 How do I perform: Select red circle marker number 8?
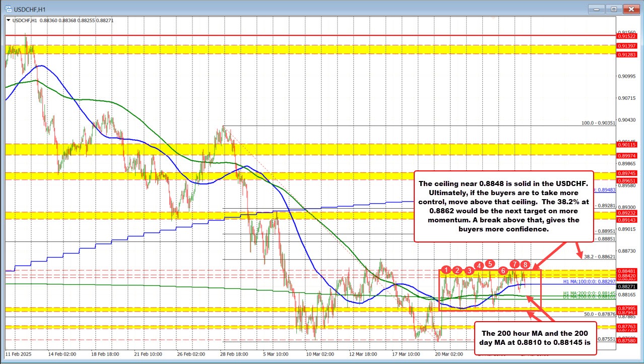pos(526,265)
